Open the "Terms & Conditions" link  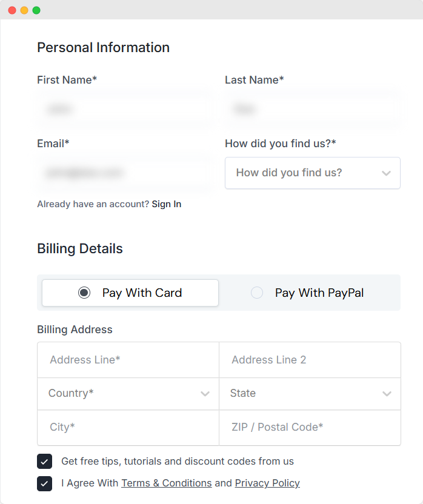pos(166,483)
